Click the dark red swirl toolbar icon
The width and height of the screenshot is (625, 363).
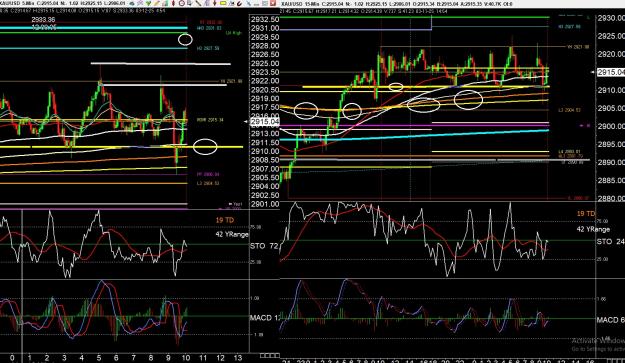pyautogui.click(x=239, y=4)
